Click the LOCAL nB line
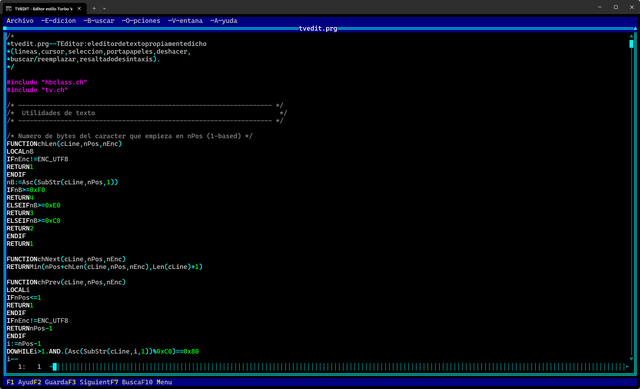The width and height of the screenshot is (640, 389). [x=20, y=151]
